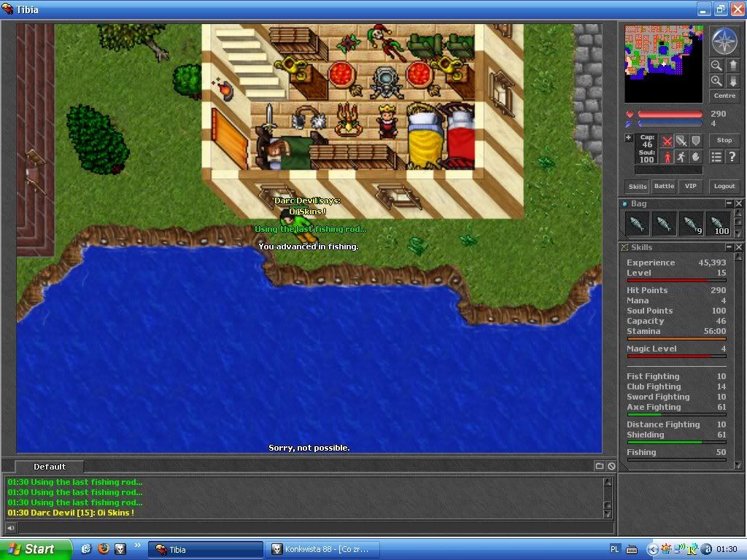The height and width of the screenshot is (560, 747).
Task: Select the fish stack of 9
Action: point(691,224)
